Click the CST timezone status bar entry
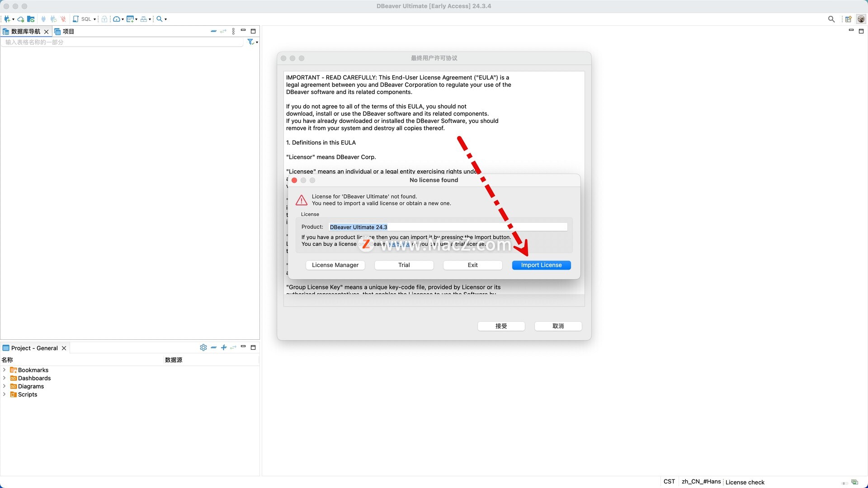Viewport: 868px width, 488px height. pyautogui.click(x=670, y=482)
